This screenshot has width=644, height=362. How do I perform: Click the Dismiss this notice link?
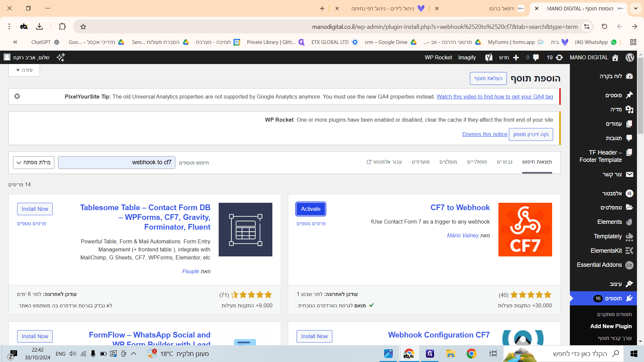click(x=485, y=134)
